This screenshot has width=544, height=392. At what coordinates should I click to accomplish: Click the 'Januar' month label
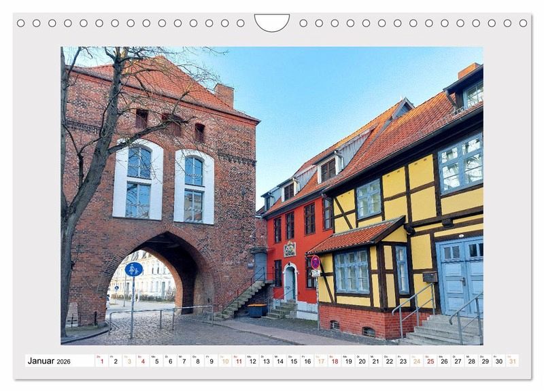pos(41,361)
